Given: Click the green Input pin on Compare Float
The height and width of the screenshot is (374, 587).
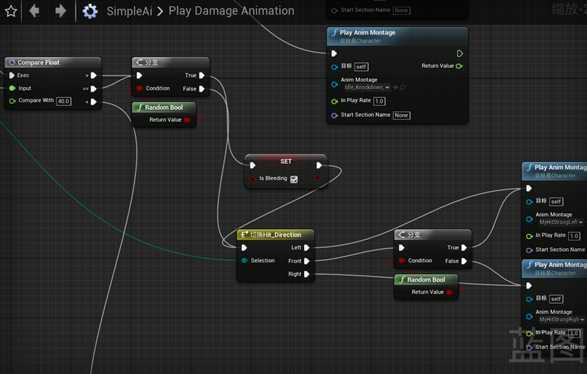Looking at the screenshot, I should (12, 88).
